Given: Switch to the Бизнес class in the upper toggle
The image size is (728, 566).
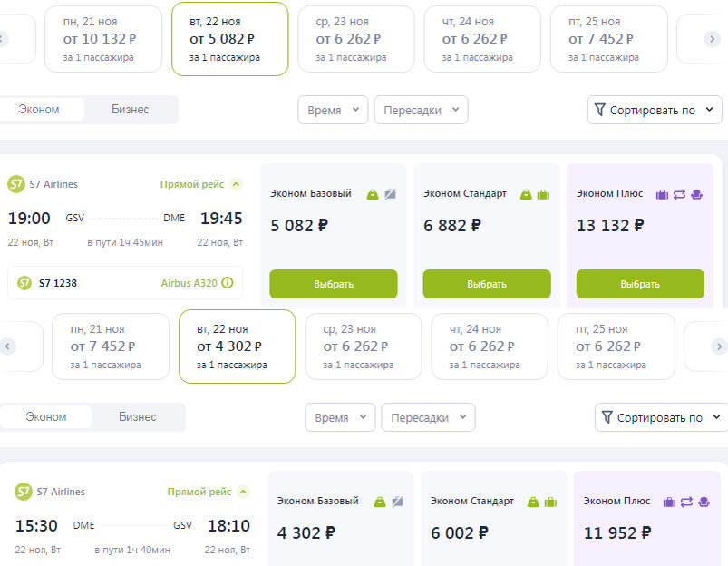Looking at the screenshot, I should point(131,109).
